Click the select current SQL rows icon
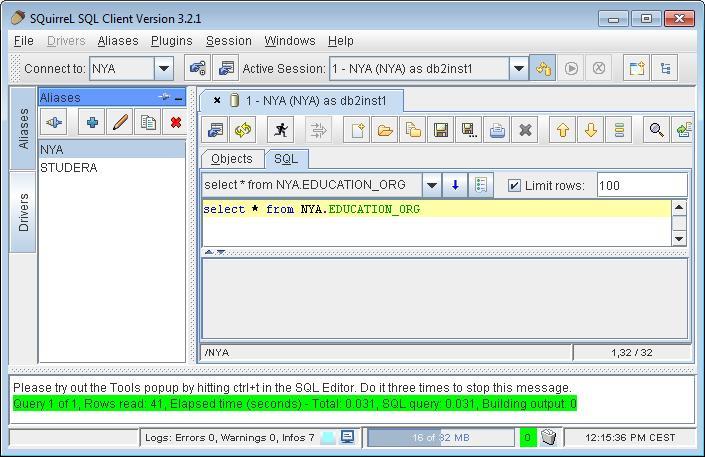Image resolution: width=705 pixels, height=457 pixels. (x=619, y=130)
